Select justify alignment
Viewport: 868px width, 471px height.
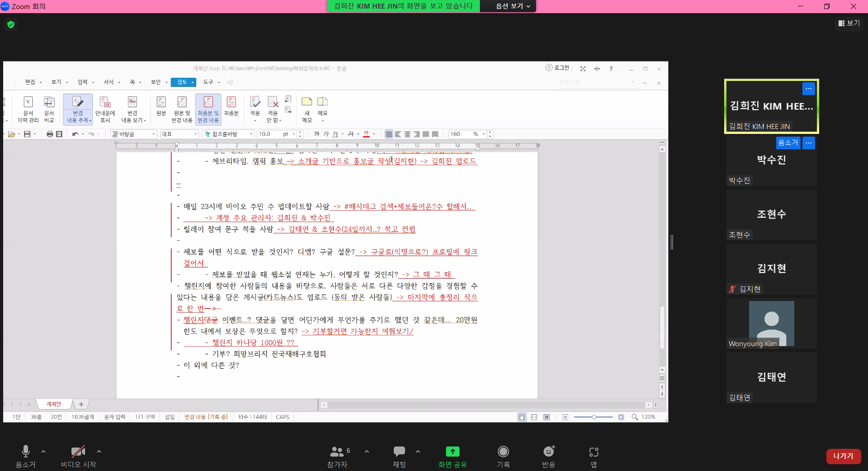pos(389,134)
